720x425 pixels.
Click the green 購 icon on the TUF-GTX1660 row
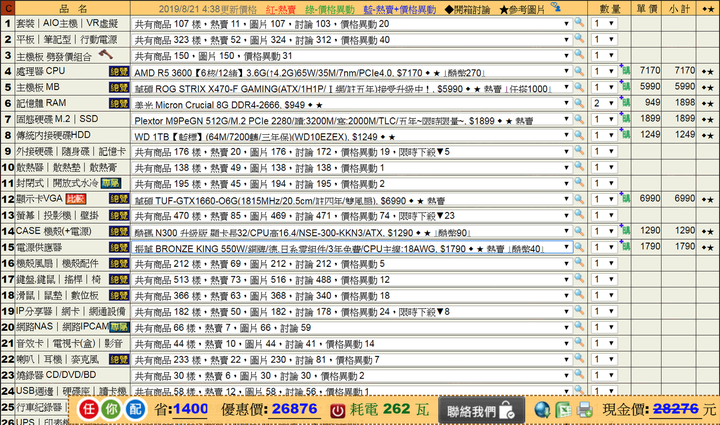[625, 198]
